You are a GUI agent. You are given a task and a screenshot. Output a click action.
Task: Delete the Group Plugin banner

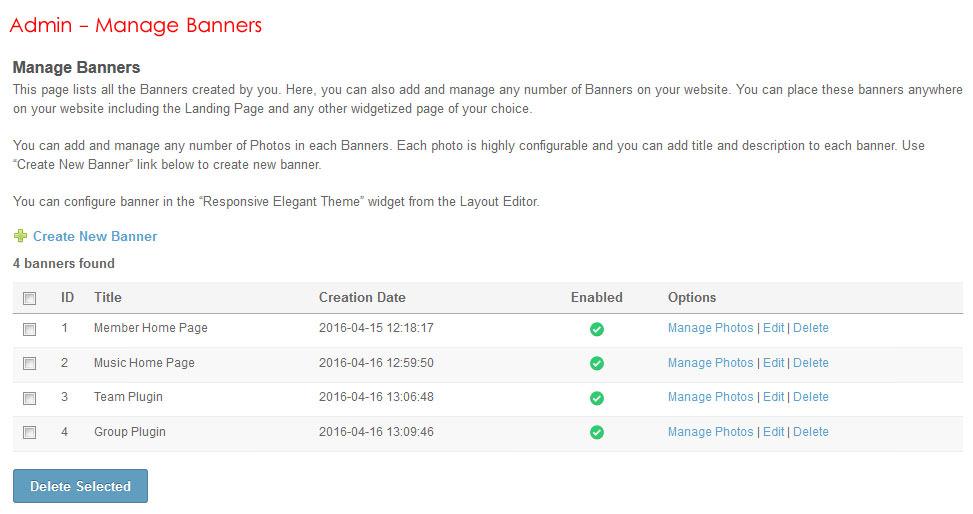[x=810, y=432]
